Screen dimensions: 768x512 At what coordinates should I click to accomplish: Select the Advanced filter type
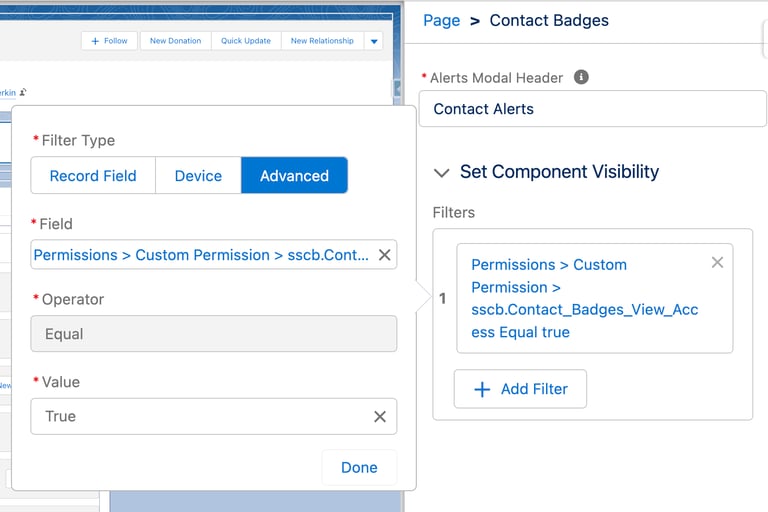pyautogui.click(x=294, y=175)
